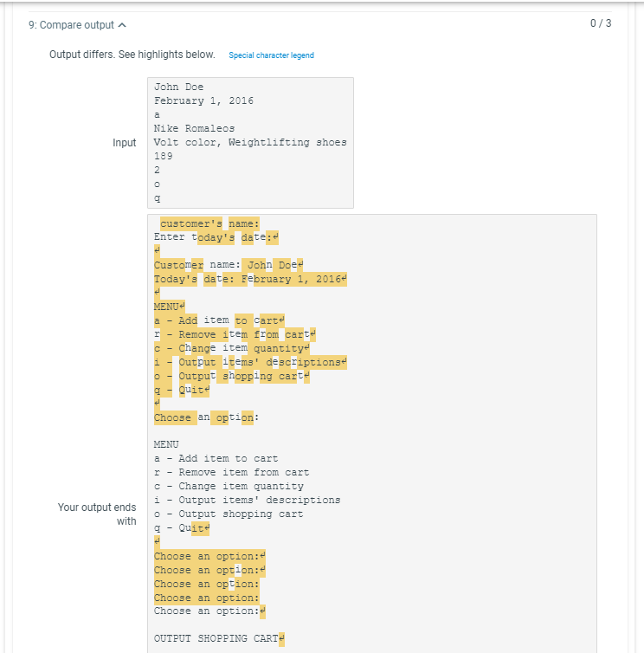The height and width of the screenshot is (653, 644).
Task: Click unhighlighted 'MENU' output line
Action: pyautogui.click(x=166, y=445)
